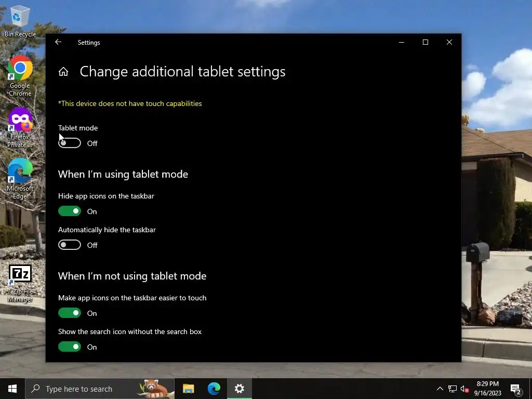
Task: Click the red panda search highlight icon
Action: (155, 389)
